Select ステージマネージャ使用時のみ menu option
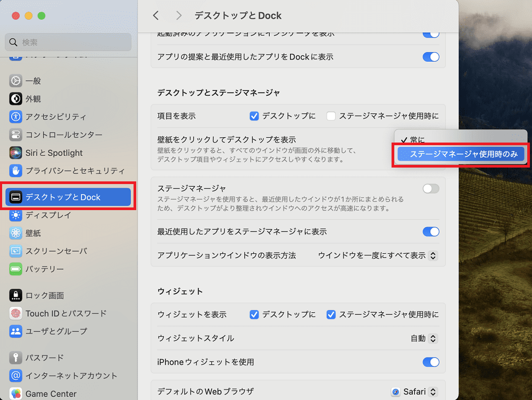 coord(461,154)
